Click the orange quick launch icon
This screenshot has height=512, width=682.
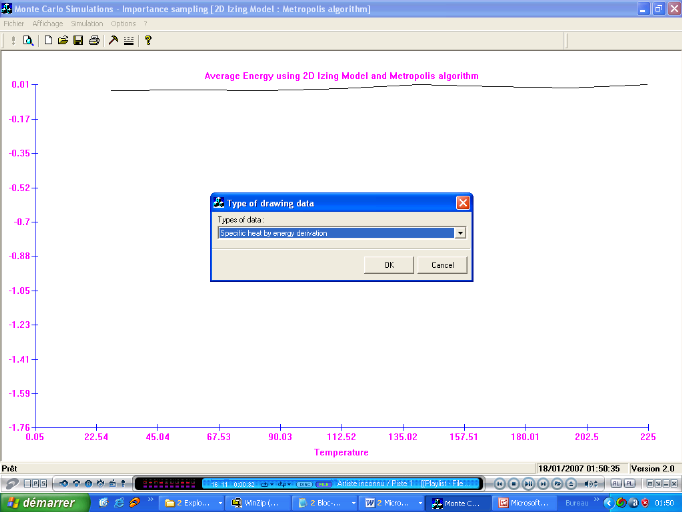pyautogui.click(x=135, y=503)
